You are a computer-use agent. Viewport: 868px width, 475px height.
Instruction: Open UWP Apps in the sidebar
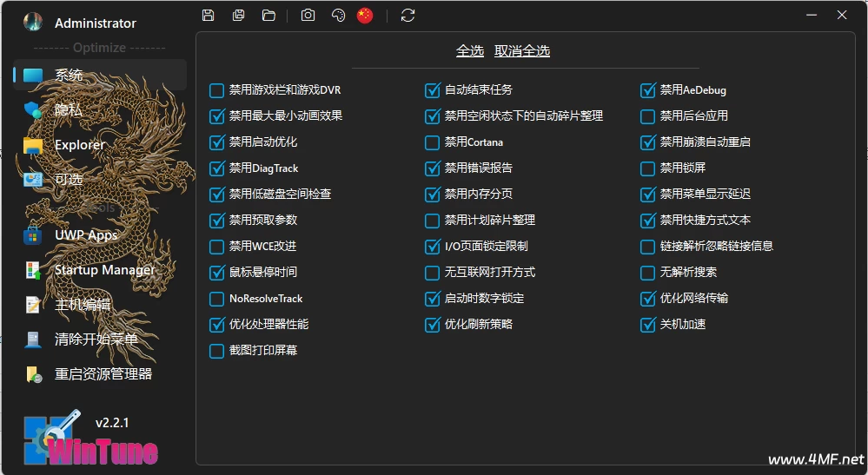[85, 234]
